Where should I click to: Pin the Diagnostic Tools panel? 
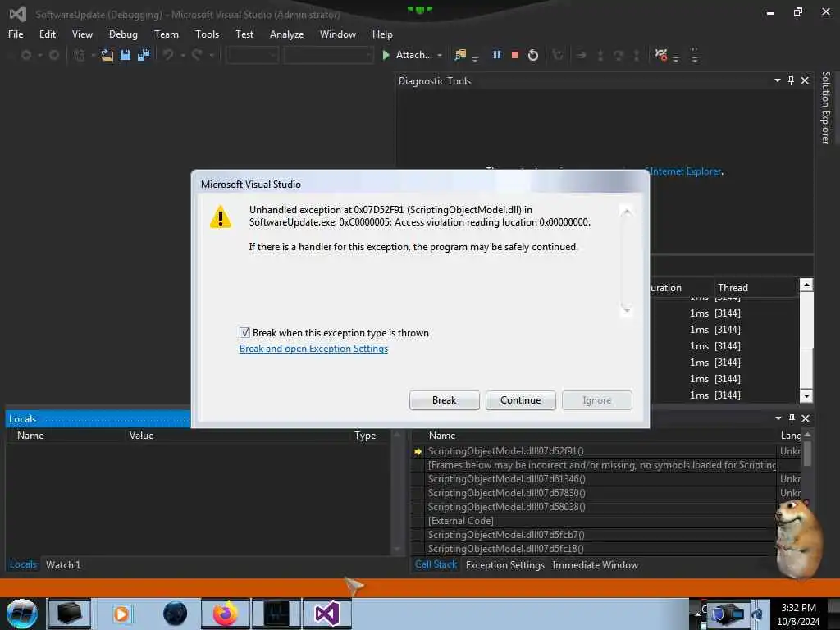pyautogui.click(x=792, y=80)
